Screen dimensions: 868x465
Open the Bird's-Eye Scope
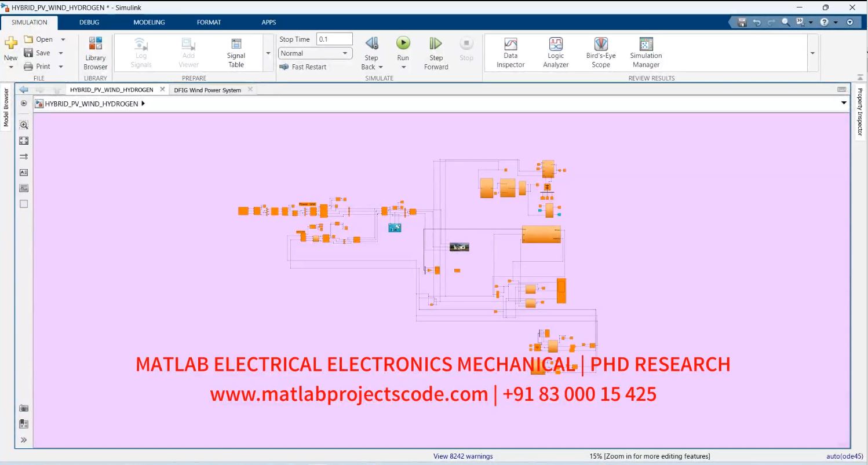(600, 51)
